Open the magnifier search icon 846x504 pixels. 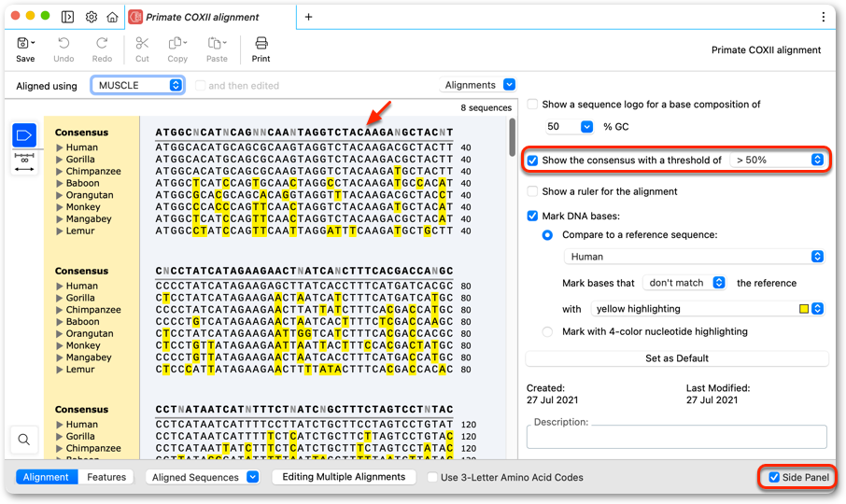click(x=23, y=440)
